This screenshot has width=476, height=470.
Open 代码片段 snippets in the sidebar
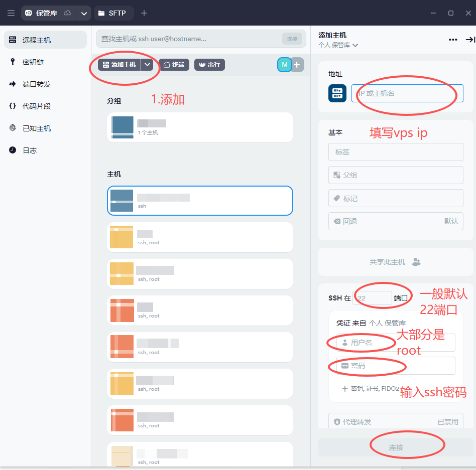click(36, 106)
